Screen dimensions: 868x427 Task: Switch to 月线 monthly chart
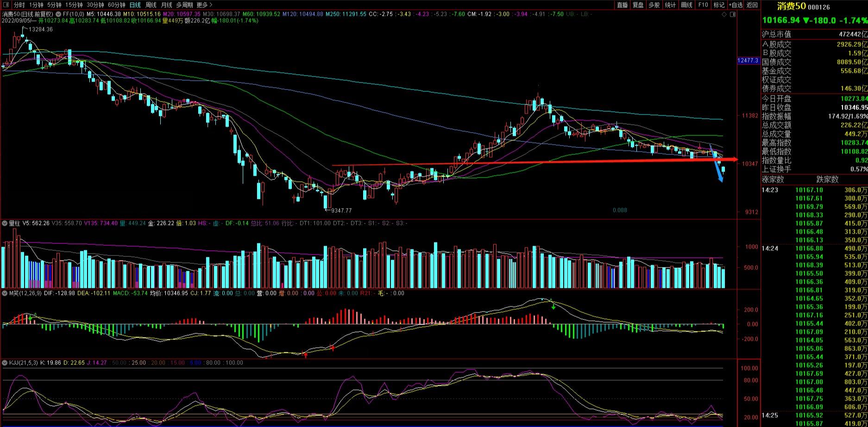(166, 5)
